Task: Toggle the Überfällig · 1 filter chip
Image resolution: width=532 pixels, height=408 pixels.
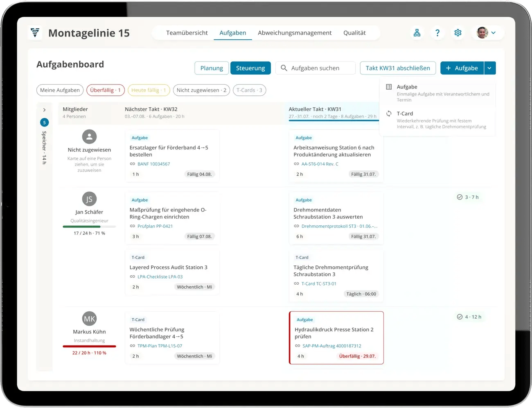Action: [x=105, y=90]
